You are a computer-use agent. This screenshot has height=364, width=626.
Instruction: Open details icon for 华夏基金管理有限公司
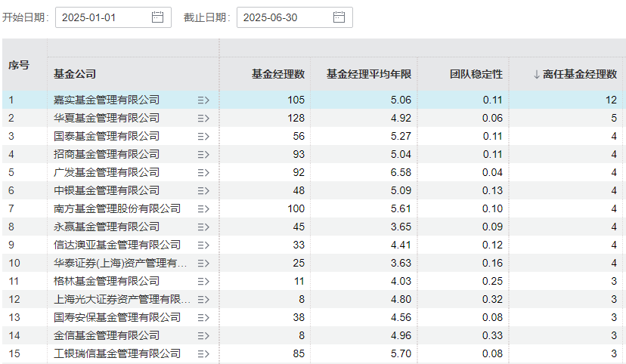(x=203, y=119)
